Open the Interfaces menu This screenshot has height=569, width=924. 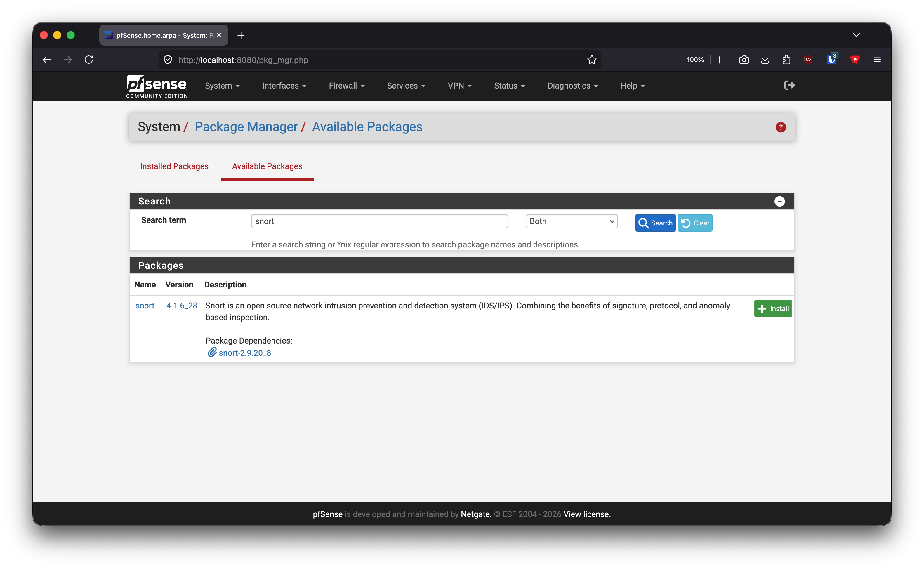coord(284,86)
